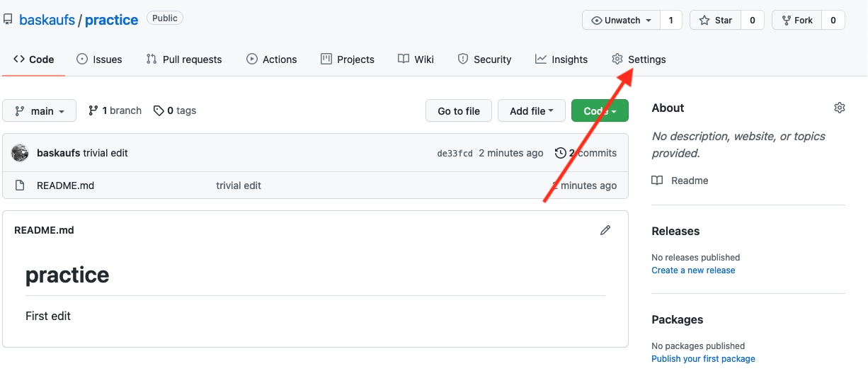Click the eye icon in the Unwatch button
This screenshot has width=868, height=371.
[x=597, y=21]
